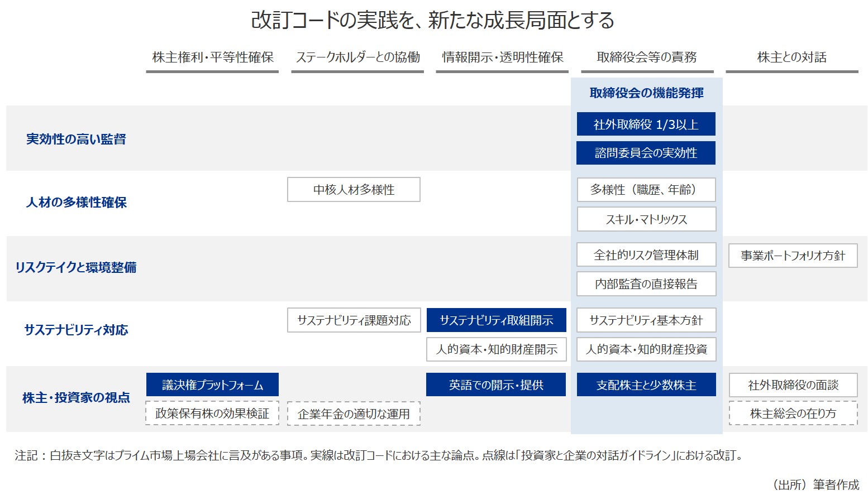Click the blue box 諮問委員会の実効性
868x500 pixels.
coord(646,153)
